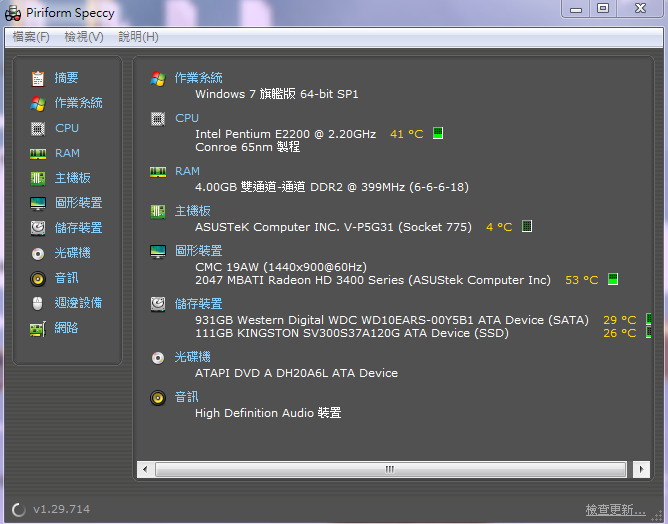The width and height of the screenshot is (668, 524).
Task: Select RAM section in sidebar
Action: coord(67,153)
